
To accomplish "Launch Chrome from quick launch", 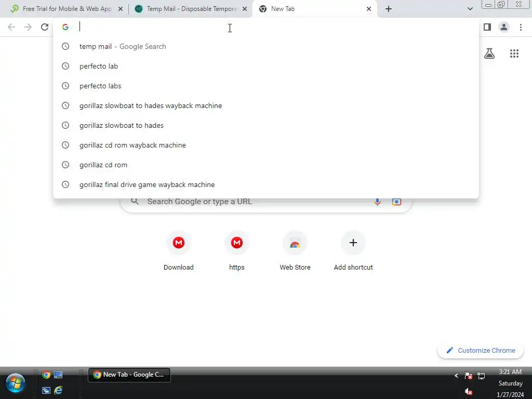I will pyautogui.click(x=46, y=375).
